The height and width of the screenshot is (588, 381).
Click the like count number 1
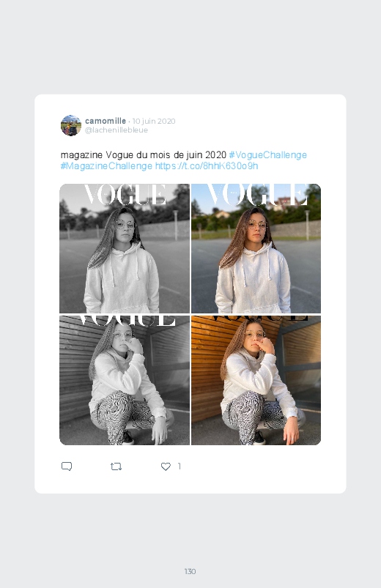180,466
